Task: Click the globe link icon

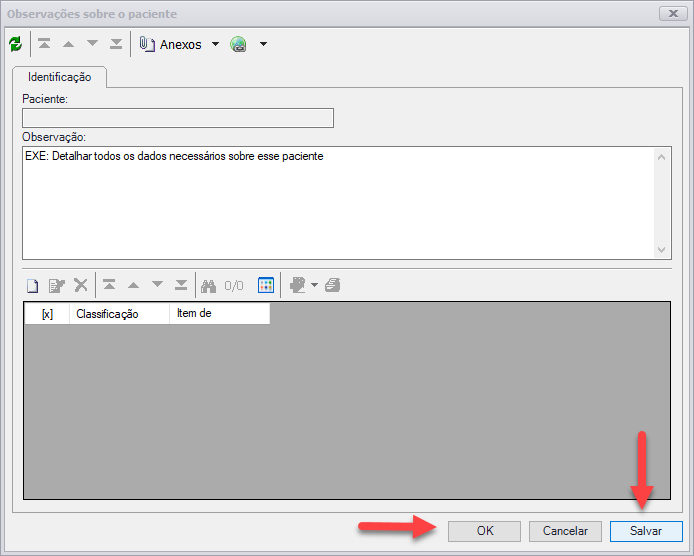Action: (238, 44)
